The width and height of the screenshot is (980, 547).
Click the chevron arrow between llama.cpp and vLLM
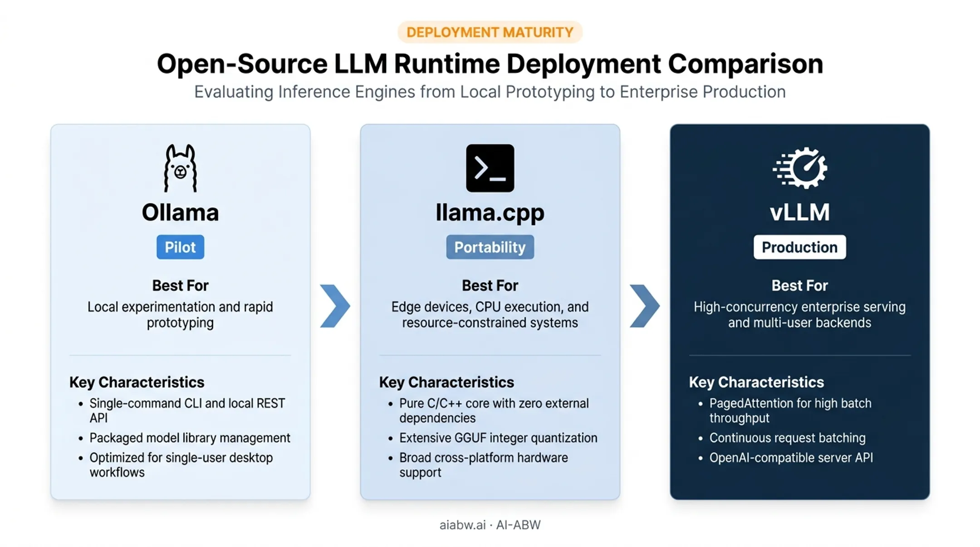pos(645,306)
